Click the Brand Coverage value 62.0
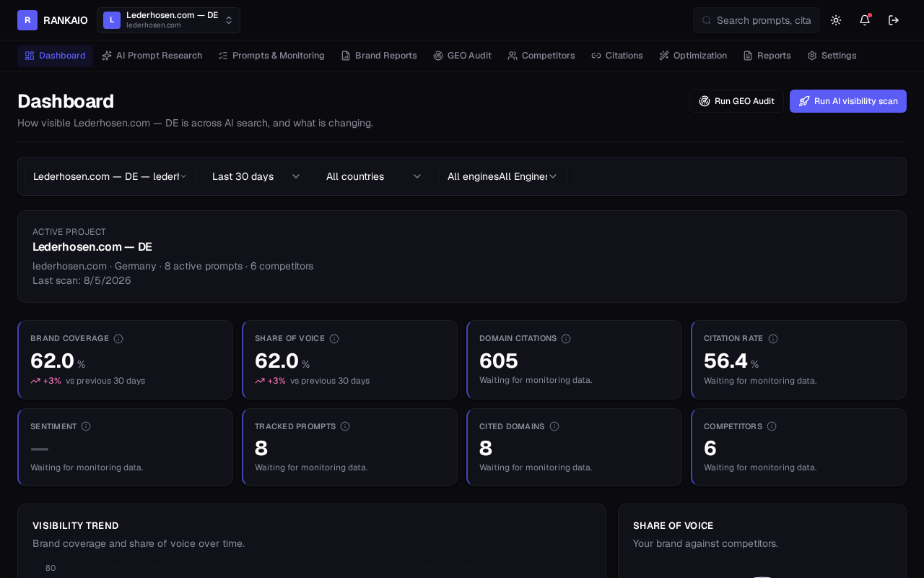Viewport: 924px width, 578px height. coord(52,361)
